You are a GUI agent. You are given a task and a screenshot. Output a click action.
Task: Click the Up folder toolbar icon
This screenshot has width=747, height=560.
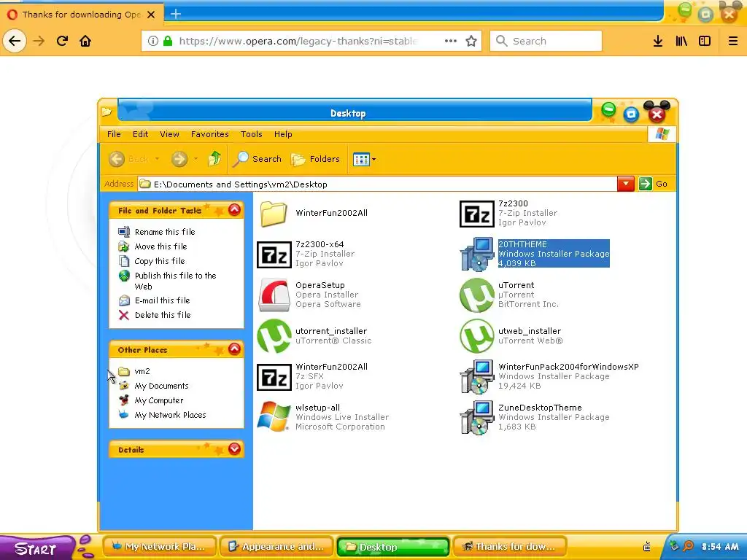point(214,158)
